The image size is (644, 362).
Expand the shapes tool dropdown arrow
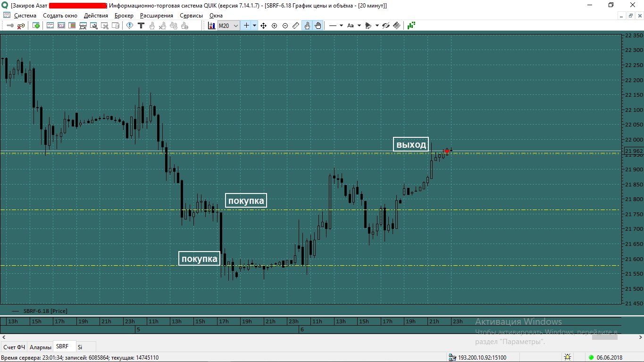click(x=377, y=25)
